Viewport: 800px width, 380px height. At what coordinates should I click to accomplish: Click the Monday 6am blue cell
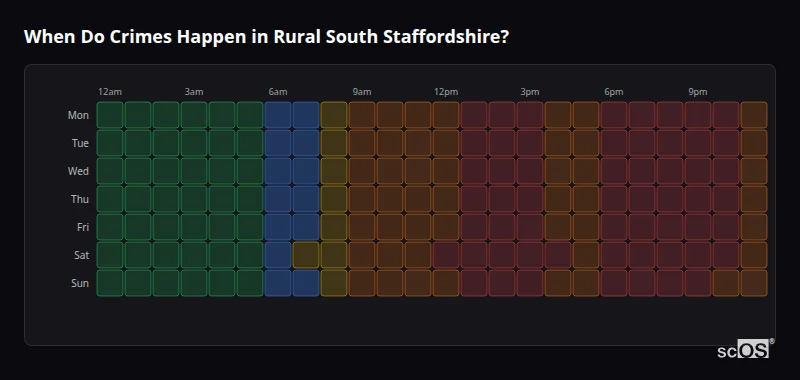(278, 115)
